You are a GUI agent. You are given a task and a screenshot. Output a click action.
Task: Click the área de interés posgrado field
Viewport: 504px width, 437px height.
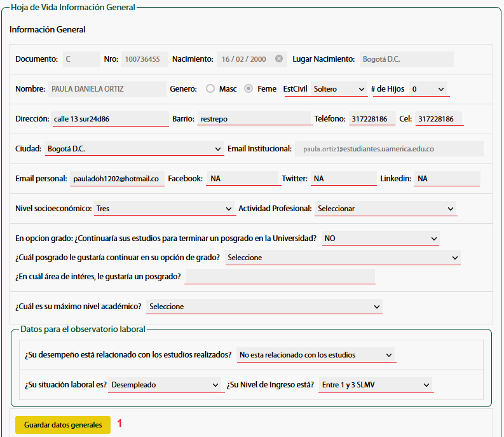pos(280,277)
